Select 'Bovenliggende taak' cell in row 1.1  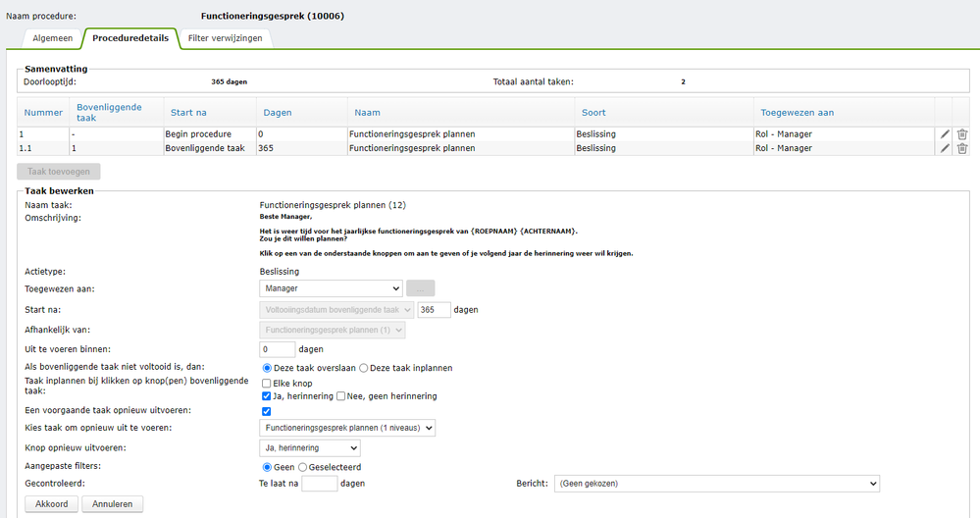click(210, 148)
